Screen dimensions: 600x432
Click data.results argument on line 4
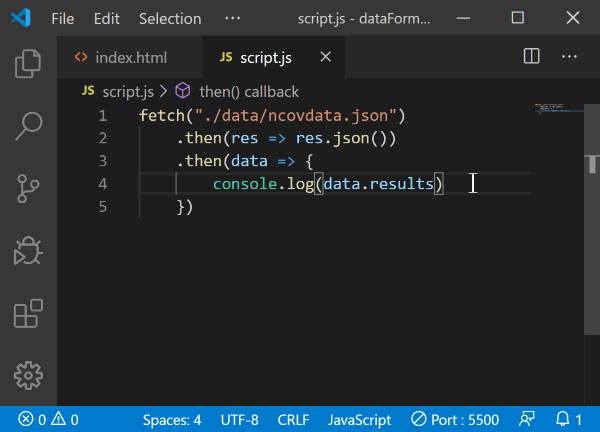click(378, 184)
